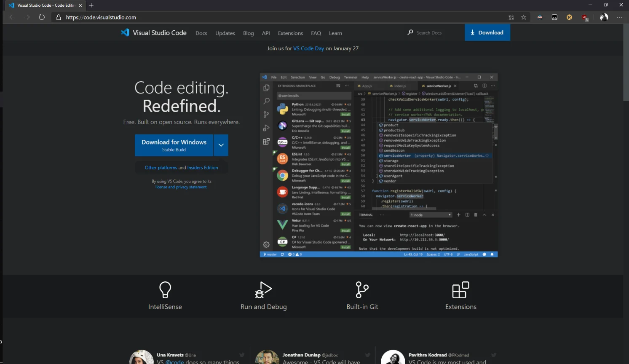
Task: Click the Visual Studio Code logo in the site header
Action: click(125, 32)
